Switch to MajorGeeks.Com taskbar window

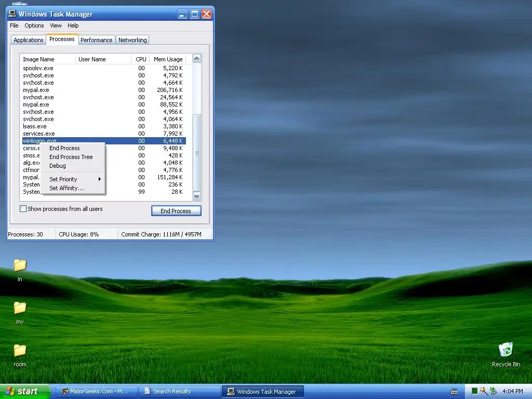pos(96,392)
